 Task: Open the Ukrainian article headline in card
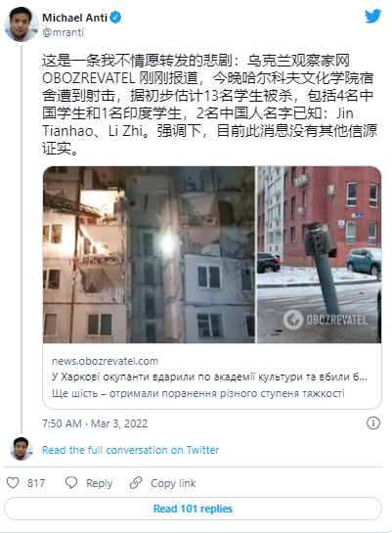[209, 377]
